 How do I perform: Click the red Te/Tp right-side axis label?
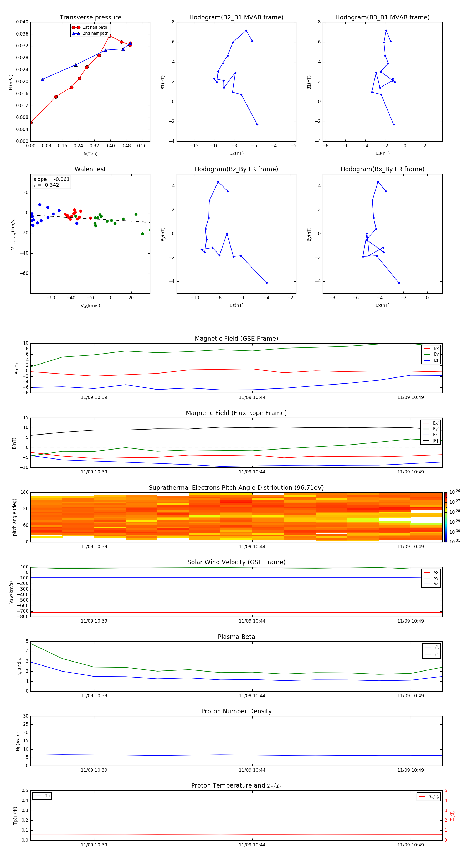pos(452,815)
